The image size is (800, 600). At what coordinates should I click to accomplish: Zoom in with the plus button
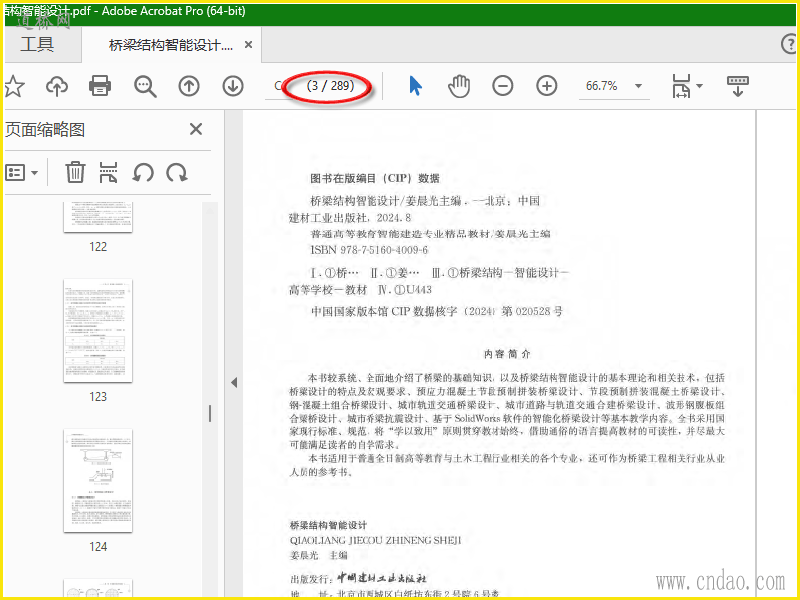tap(546, 86)
